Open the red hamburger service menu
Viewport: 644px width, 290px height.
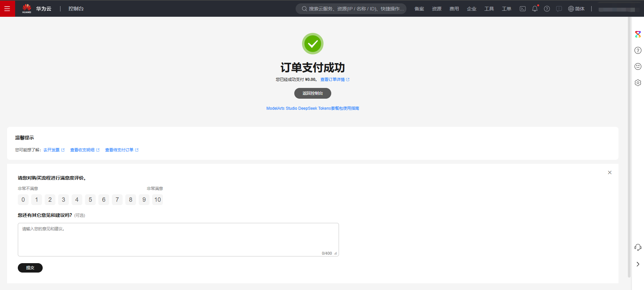click(x=7, y=8)
